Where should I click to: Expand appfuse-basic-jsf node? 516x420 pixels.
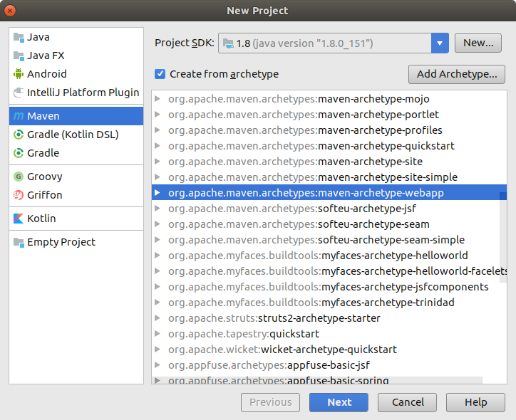pyautogui.click(x=158, y=364)
